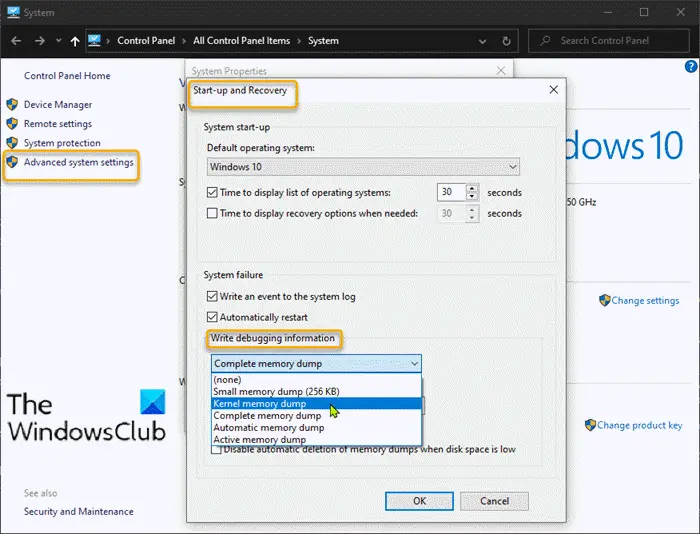
Task: Open help with the blue question icon
Action: (691, 67)
